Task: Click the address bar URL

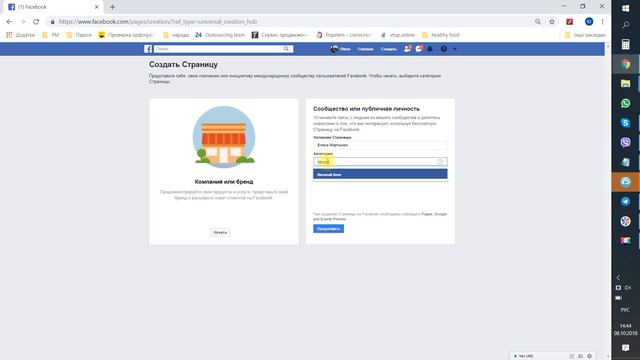Action: click(158, 22)
